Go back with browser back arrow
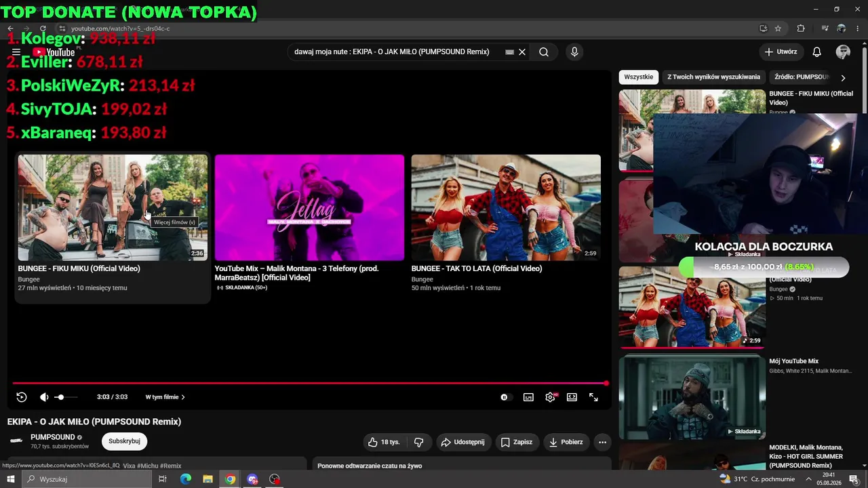The image size is (868, 488). (10, 28)
